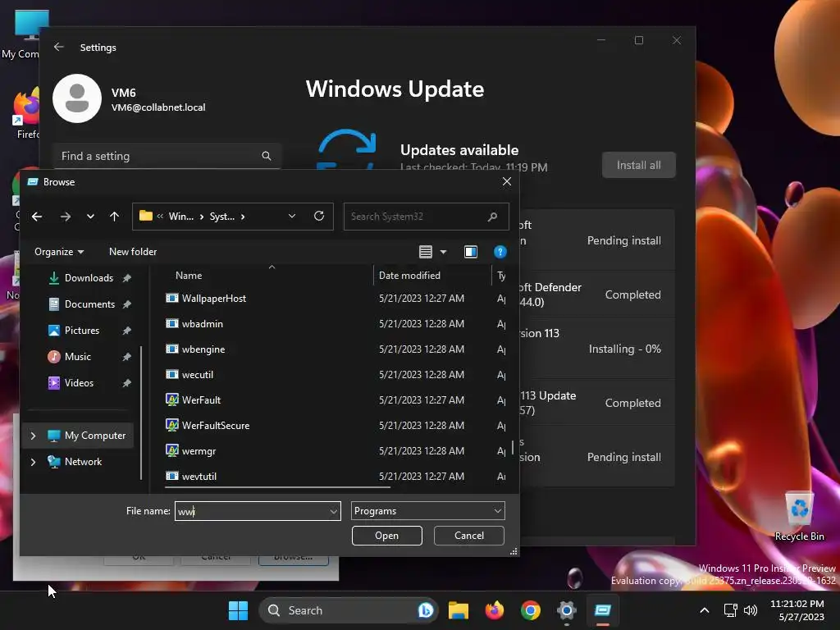Go up one folder level

pos(114,217)
